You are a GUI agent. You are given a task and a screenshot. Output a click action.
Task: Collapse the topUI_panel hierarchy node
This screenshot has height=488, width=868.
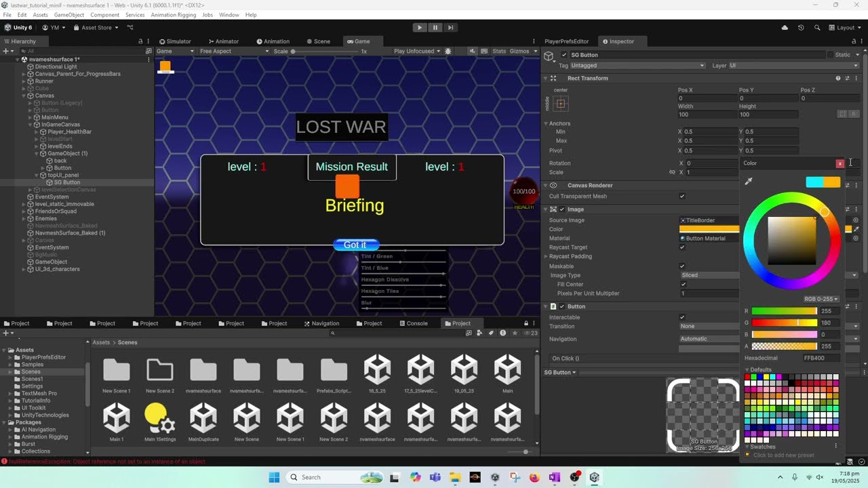coord(37,175)
